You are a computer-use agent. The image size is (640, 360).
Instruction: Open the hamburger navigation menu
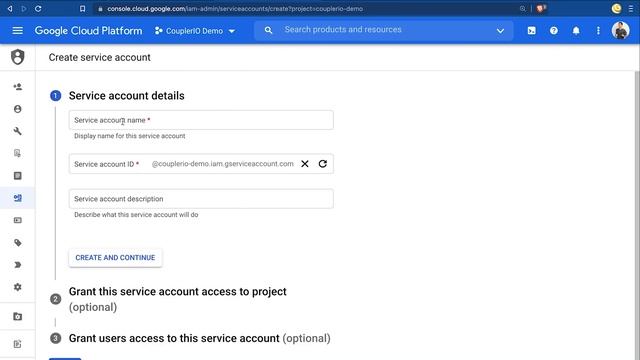pos(18,31)
